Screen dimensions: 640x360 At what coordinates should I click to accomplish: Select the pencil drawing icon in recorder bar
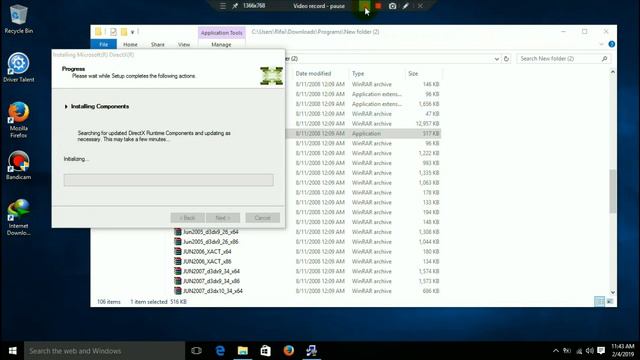[405, 6]
